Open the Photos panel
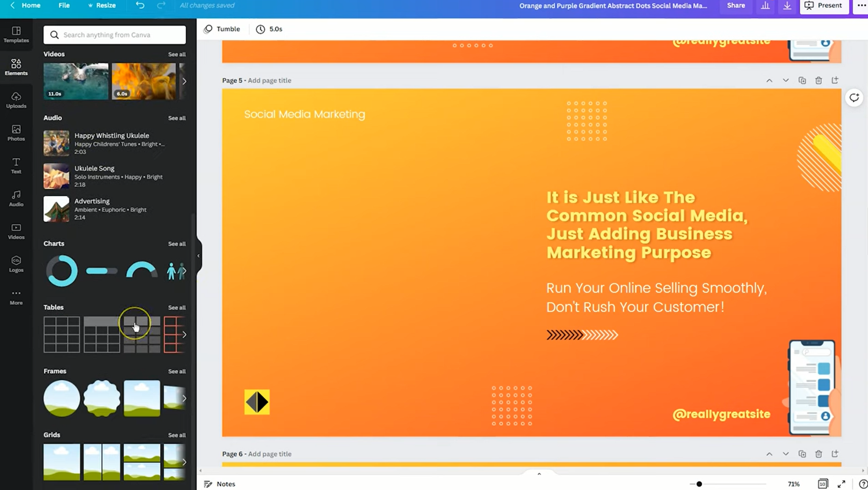 click(16, 132)
